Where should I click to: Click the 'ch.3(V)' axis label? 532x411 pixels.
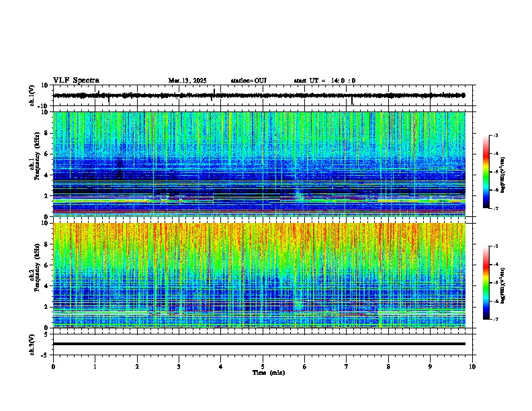(32, 345)
